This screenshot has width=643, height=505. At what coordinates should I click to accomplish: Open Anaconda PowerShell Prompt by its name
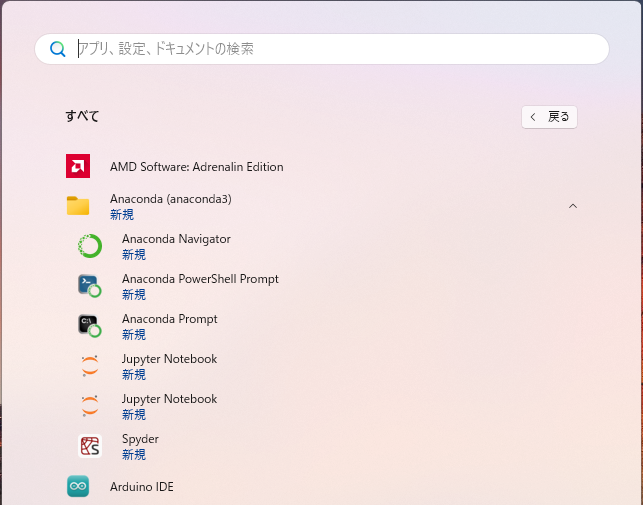[x=200, y=279]
